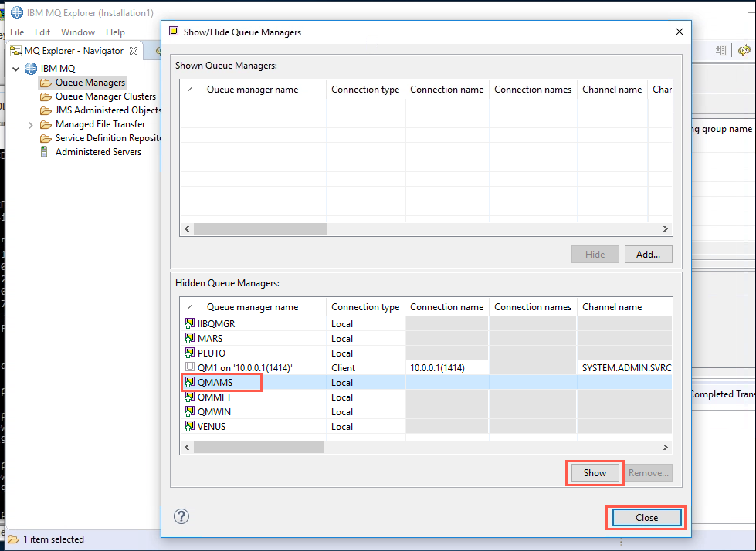This screenshot has height=551, width=756.
Task: Select the QMMFT queue manager icon
Action: 189,397
